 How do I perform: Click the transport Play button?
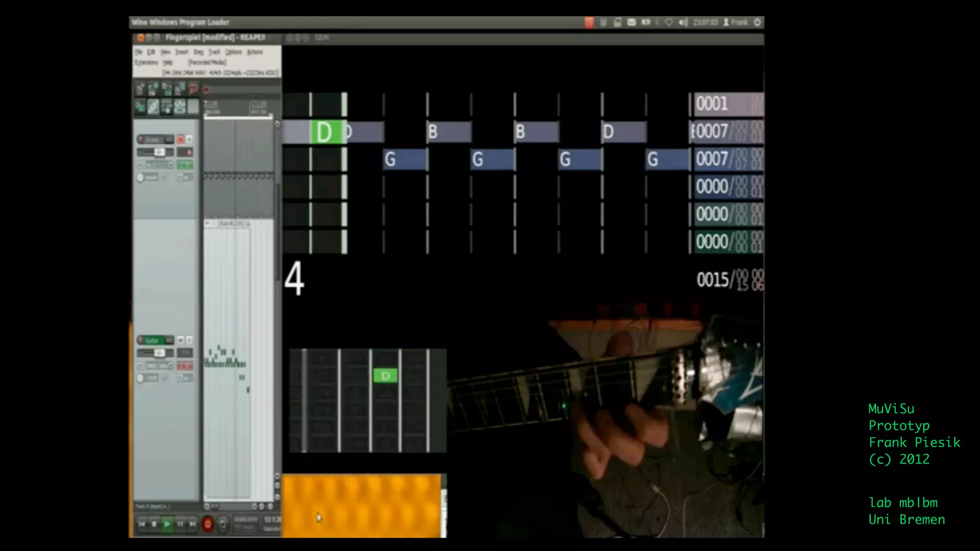[167, 524]
